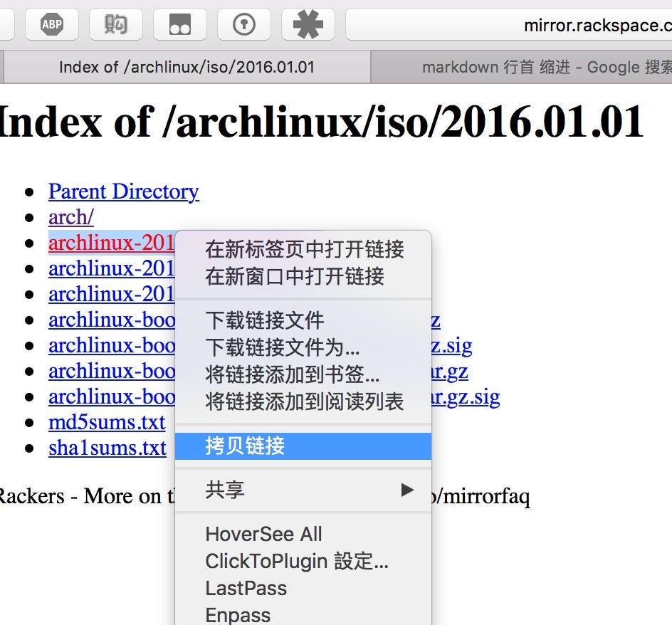Open the sha1sums.txt link
672x625 pixels.
pos(107,448)
